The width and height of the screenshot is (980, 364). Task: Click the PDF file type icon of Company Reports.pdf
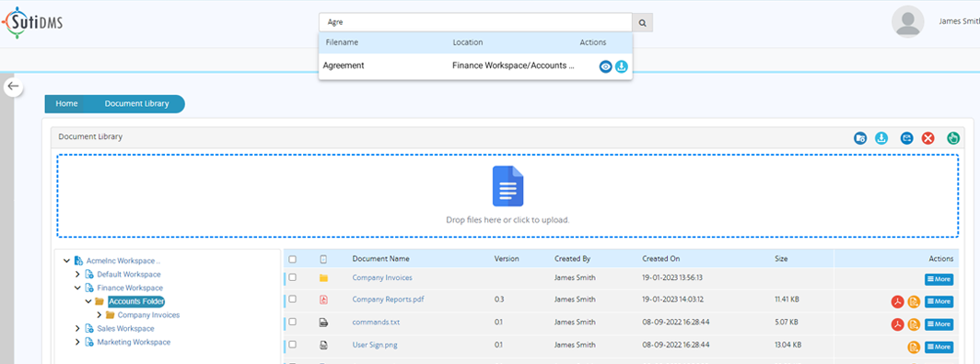coord(324,299)
